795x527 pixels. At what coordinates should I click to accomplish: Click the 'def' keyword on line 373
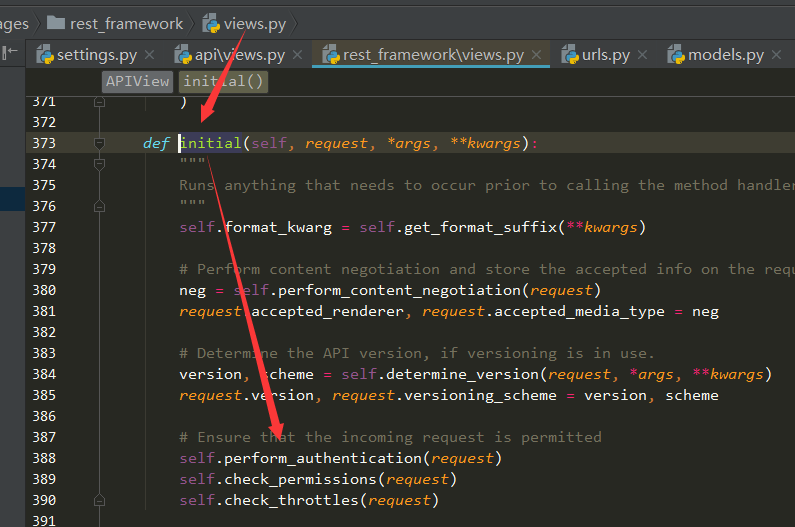[156, 144]
